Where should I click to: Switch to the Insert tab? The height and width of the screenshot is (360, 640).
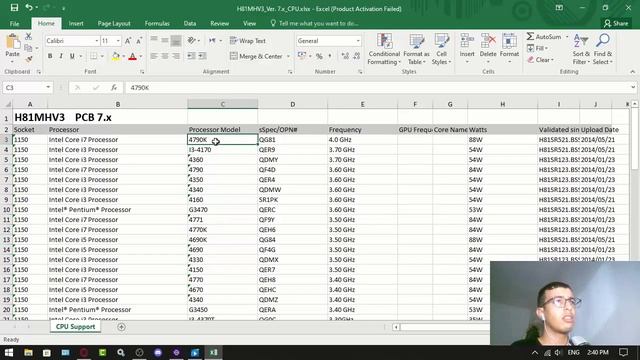pos(76,24)
